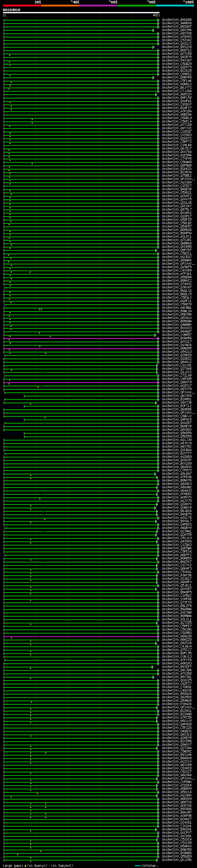This screenshot has width=197, height=868.
Task: Select hit label UniRef100_C1UJ81
Action: [177, 365]
